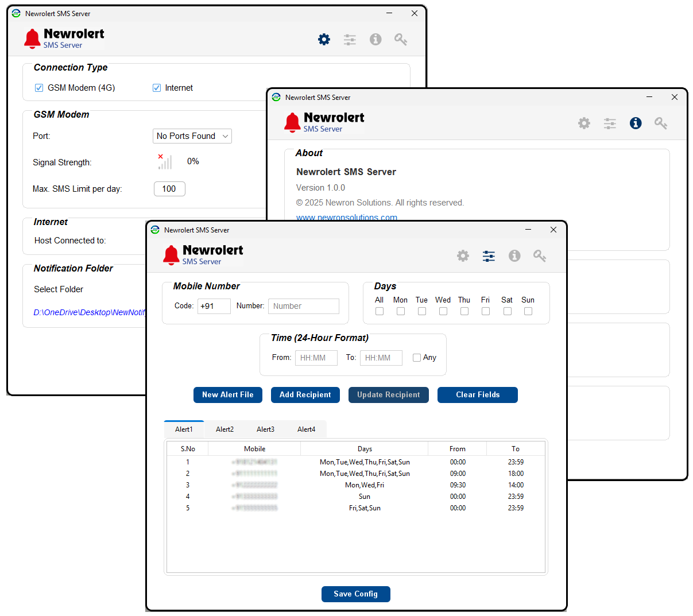Click the country Code field showing +91
This screenshot has height=616, width=693.
click(x=214, y=306)
